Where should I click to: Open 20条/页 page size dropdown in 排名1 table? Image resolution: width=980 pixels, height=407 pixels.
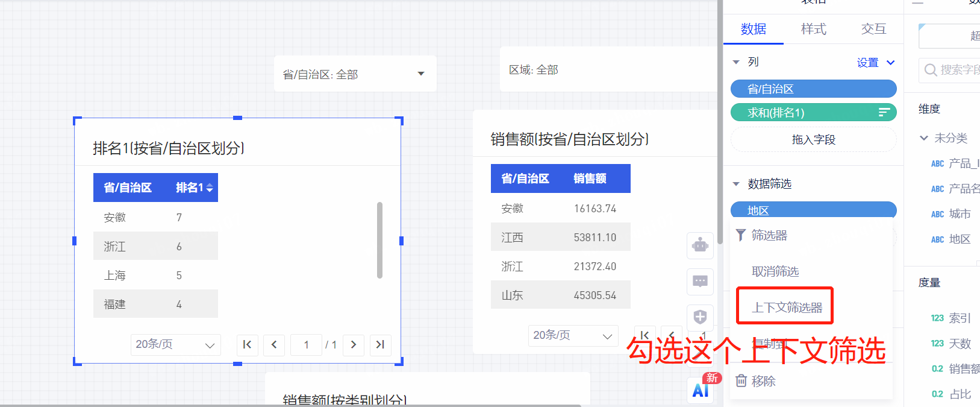point(175,344)
